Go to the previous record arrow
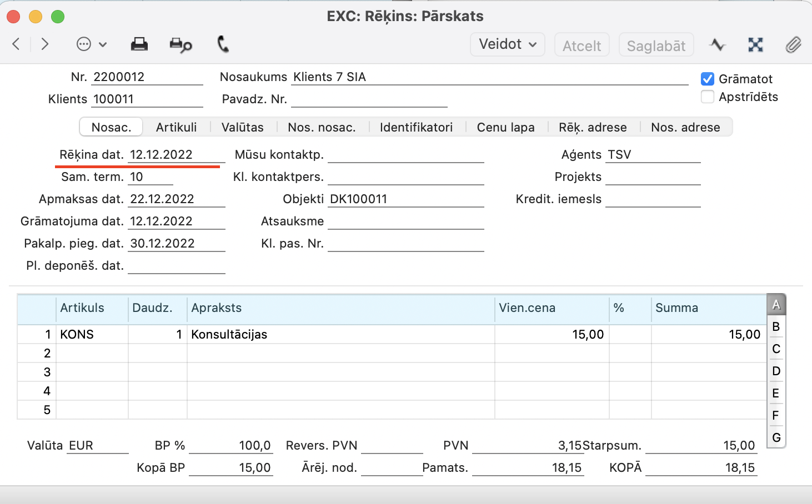Image resolution: width=812 pixels, height=504 pixels. (16, 44)
